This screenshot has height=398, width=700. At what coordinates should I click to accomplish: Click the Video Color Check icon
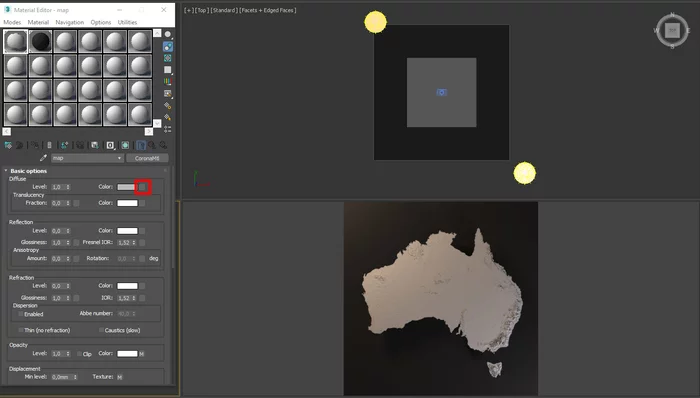[167, 81]
